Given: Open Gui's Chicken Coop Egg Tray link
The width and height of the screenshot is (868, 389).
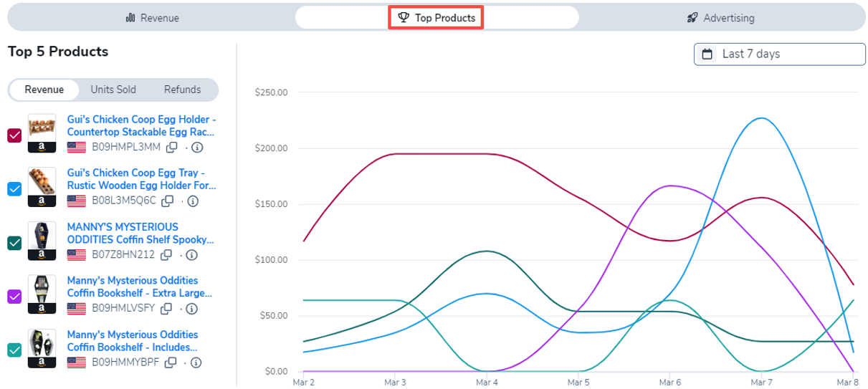Looking at the screenshot, I should [x=141, y=179].
